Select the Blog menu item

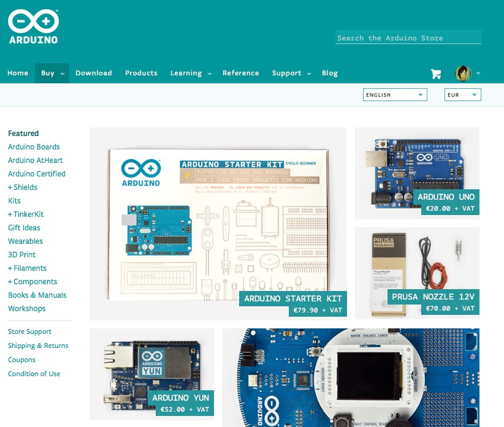(330, 72)
